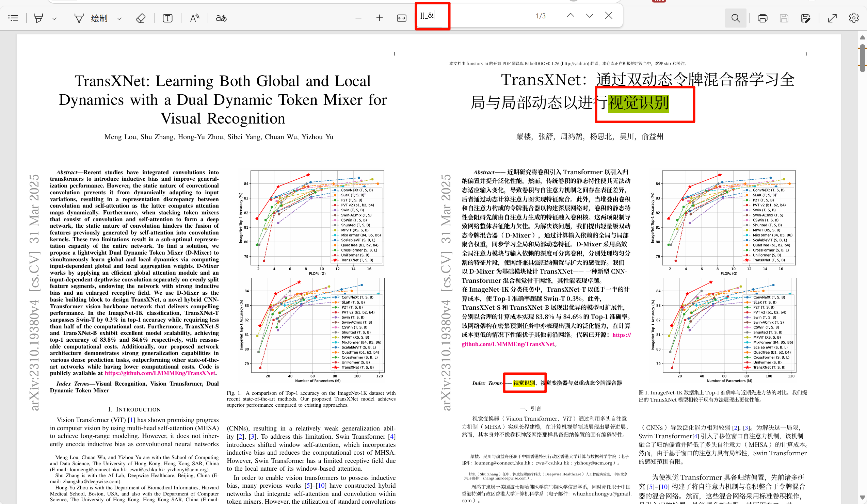Open the table of contents panel
867x504 pixels.
click(x=13, y=18)
